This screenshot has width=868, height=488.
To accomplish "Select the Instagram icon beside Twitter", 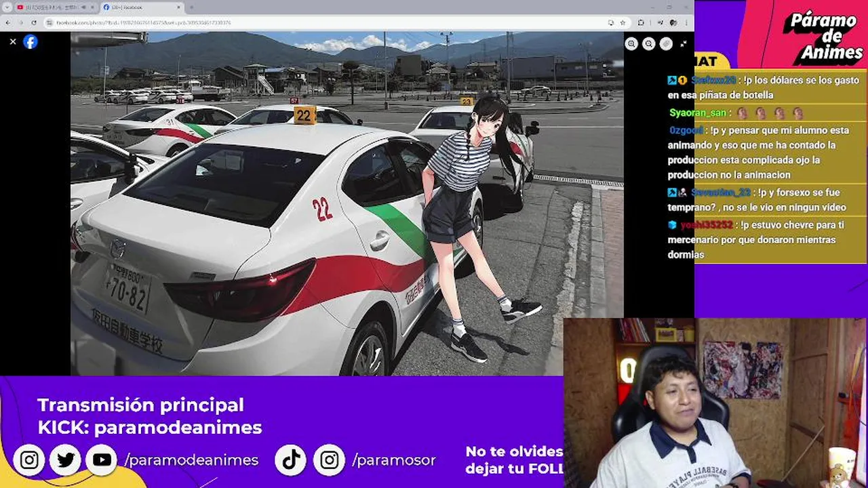I will point(29,460).
